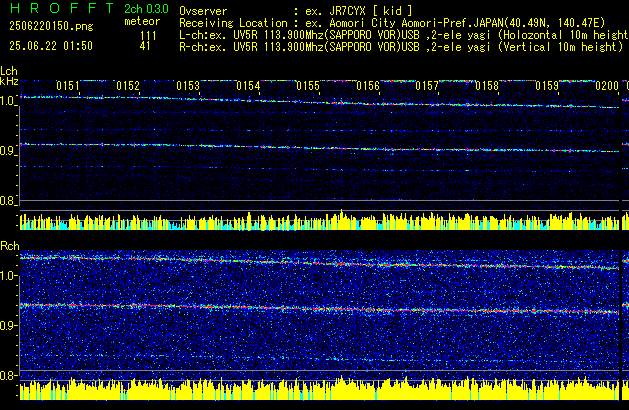Select the meteor count value 111
The height and width of the screenshot is (410, 629).
point(148,36)
